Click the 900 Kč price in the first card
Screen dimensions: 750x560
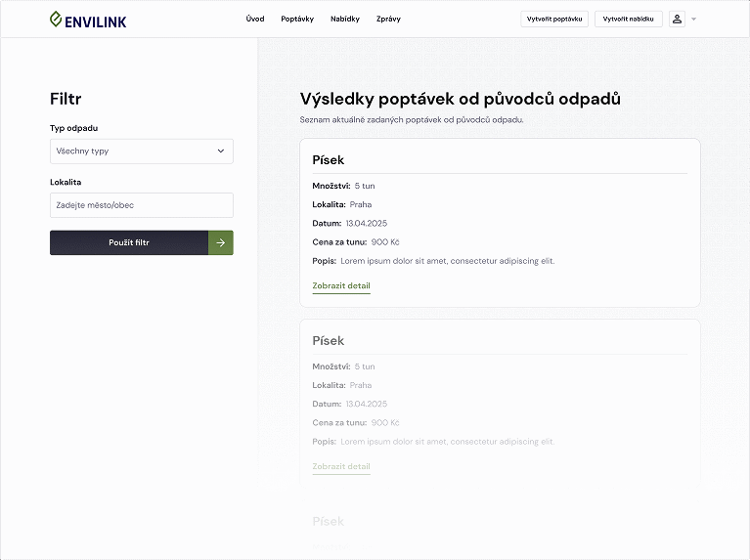[x=385, y=241]
